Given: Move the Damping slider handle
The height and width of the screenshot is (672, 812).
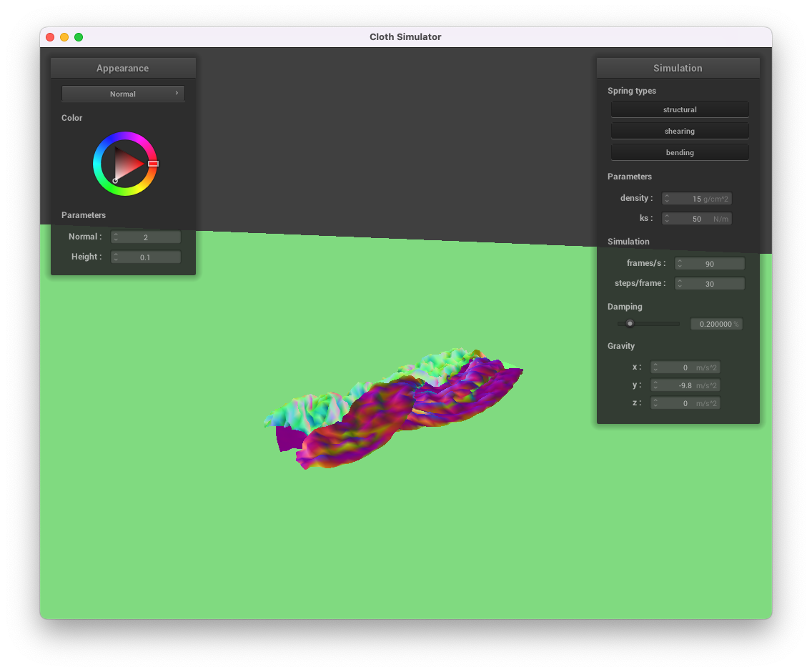Looking at the screenshot, I should tap(630, 324).
